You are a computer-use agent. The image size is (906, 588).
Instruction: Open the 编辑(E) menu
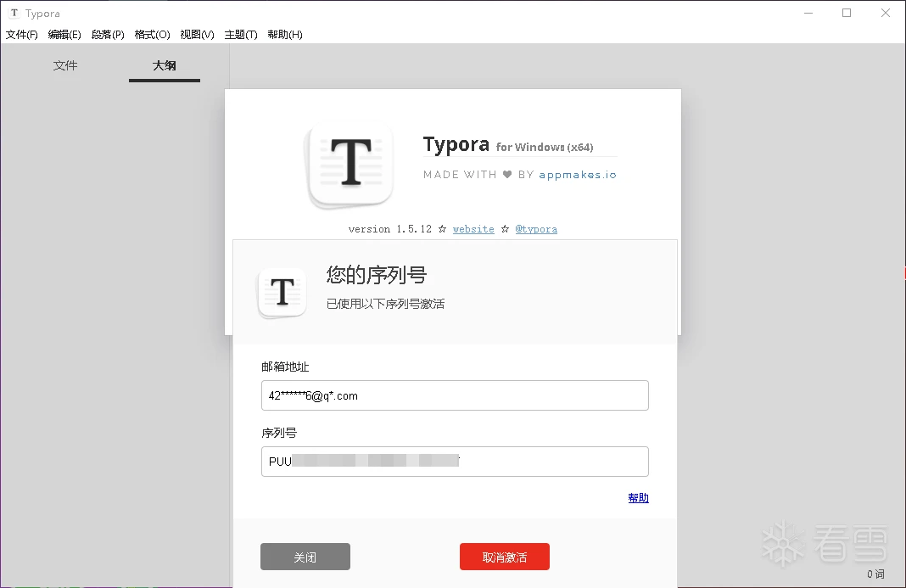pyautogui.click(x=64, y=35)
